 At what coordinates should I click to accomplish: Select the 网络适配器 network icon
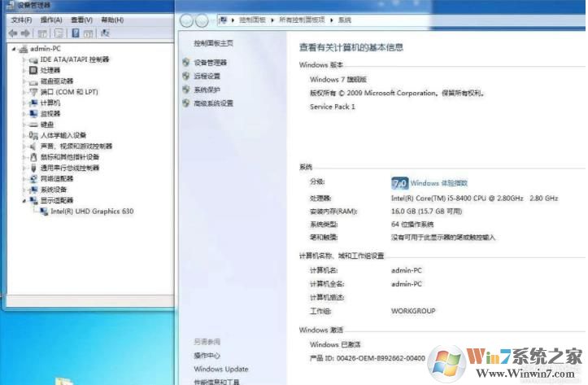tap(33, 178)
